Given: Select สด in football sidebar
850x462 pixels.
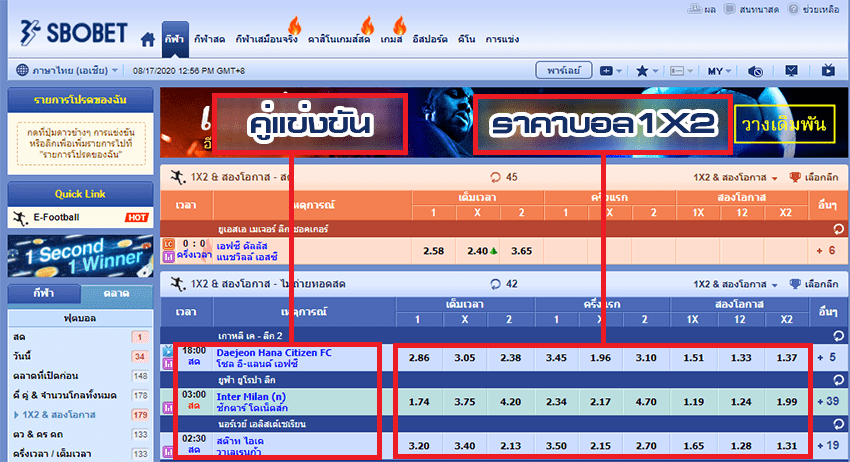Looking at the screenshot, I should coord(80,337).
